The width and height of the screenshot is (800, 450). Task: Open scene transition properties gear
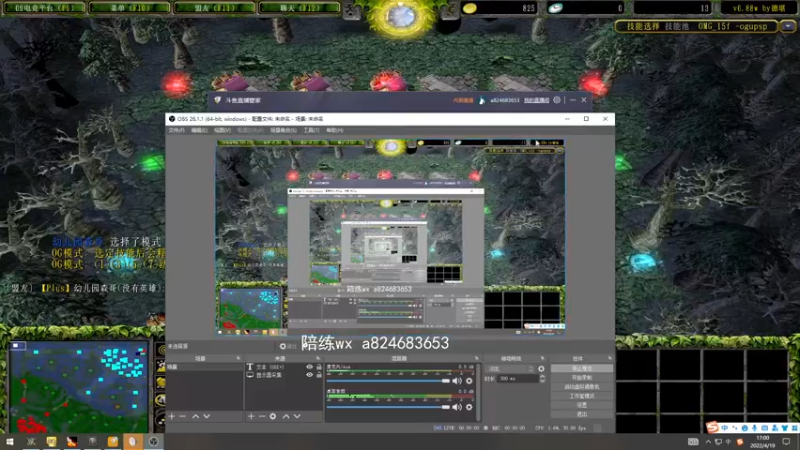tap(541, 368)
